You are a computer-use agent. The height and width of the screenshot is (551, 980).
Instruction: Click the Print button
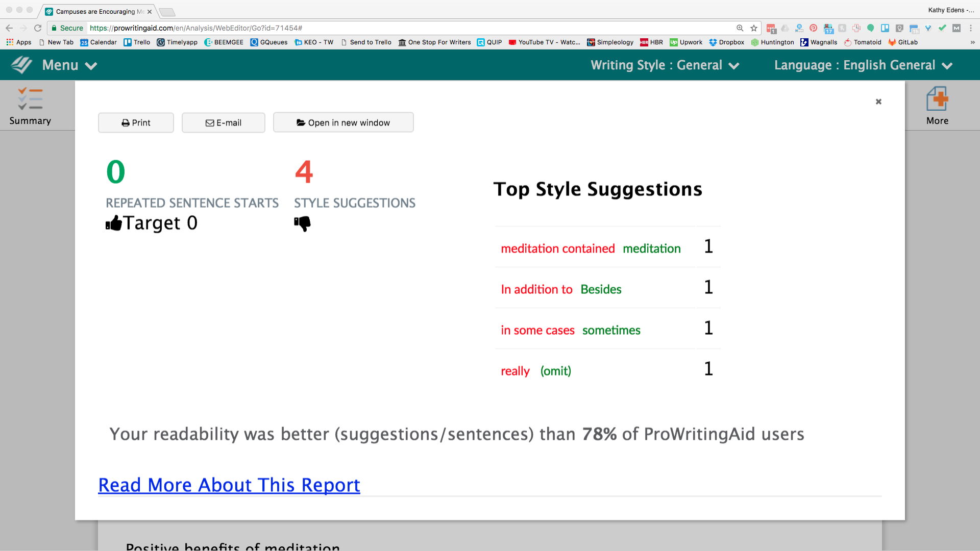[136, 123]
